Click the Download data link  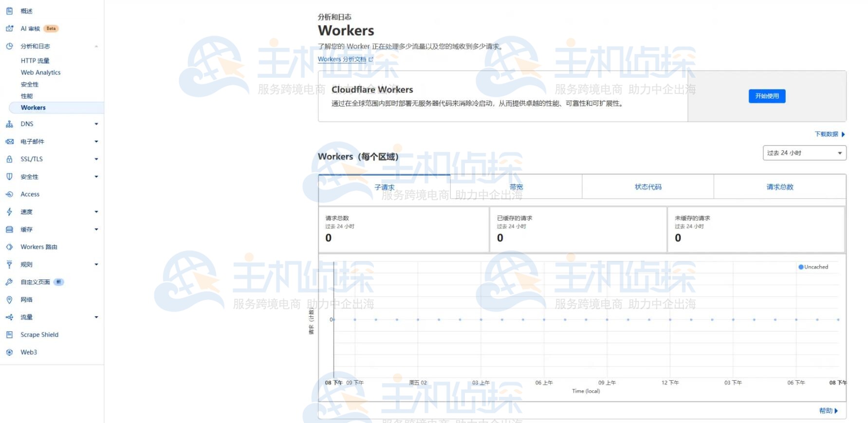(x=827, y=134)
